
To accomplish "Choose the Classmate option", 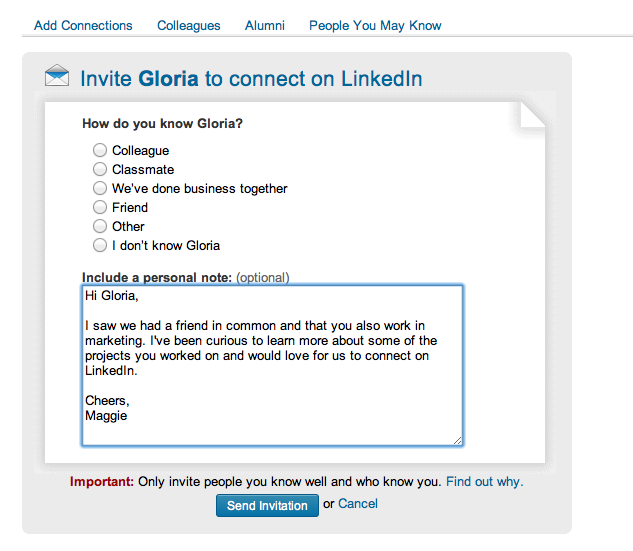I will pos(100,169).
